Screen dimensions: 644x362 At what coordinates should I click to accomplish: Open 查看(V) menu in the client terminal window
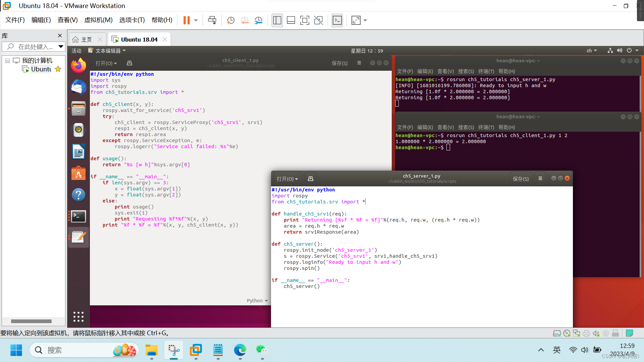point(445,127)
